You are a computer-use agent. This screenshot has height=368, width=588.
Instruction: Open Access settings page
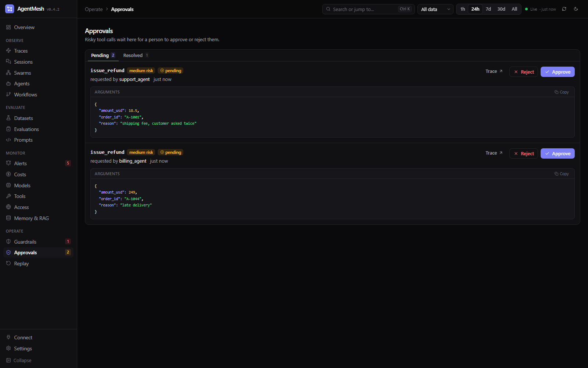(x=38, y=207)
